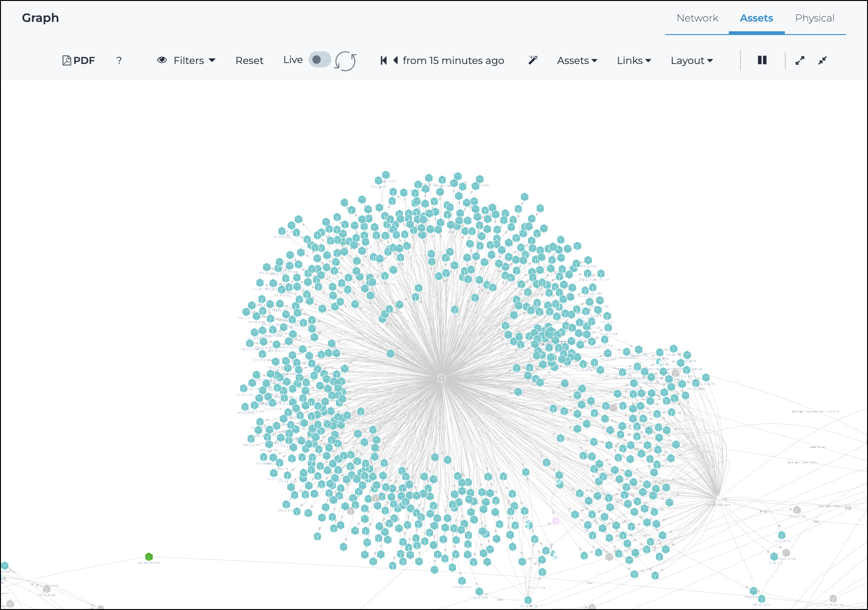Open the Links dropdown
868x610 pixels.
tap(634, 61)
